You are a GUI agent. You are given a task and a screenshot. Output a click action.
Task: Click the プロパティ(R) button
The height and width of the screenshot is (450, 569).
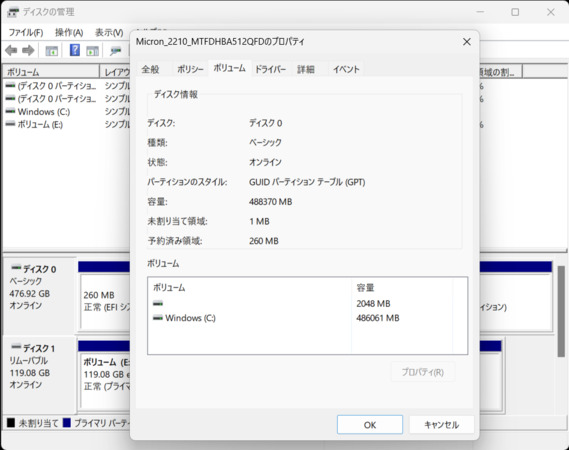click(423, 372)
